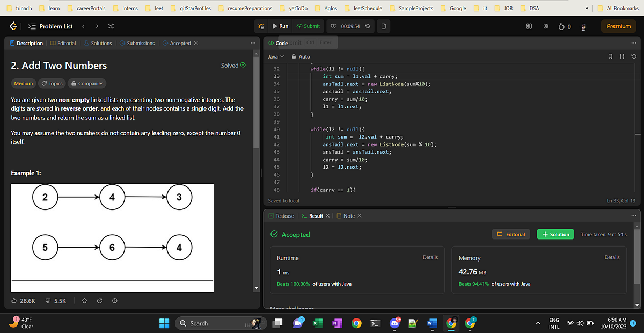The width and height of the screenshot is (644, 333).
Task: Open Runtime Details
Action: [430, 257]
